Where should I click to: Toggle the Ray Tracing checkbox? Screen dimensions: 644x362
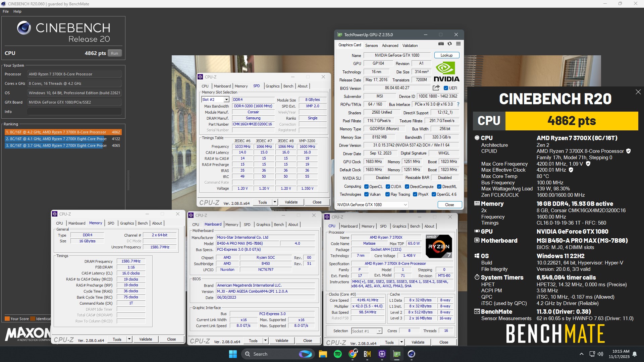point(387,194)
